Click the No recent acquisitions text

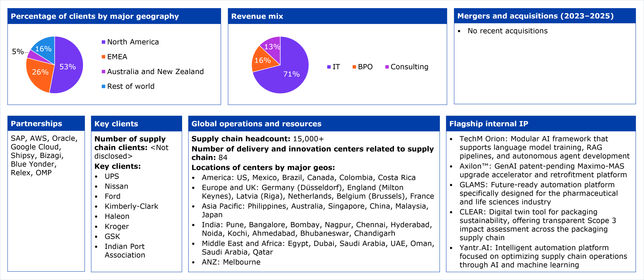click(x=507, y=31)
